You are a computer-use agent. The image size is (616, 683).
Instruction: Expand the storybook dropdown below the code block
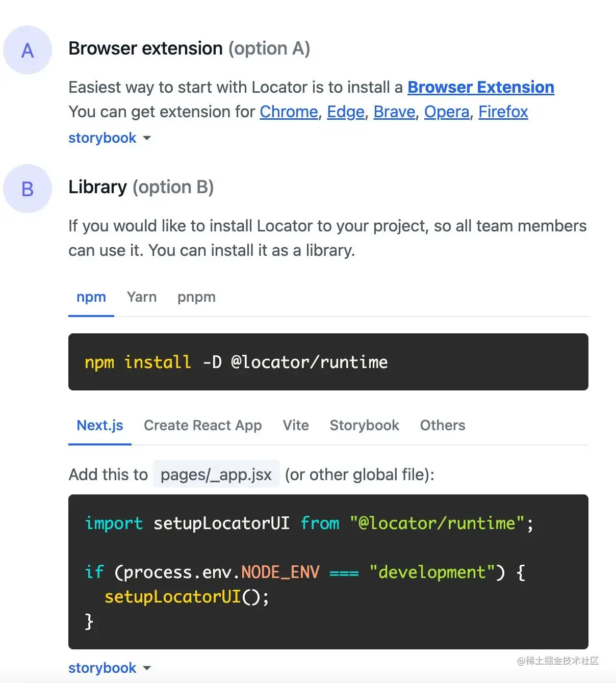click(110, 668)
